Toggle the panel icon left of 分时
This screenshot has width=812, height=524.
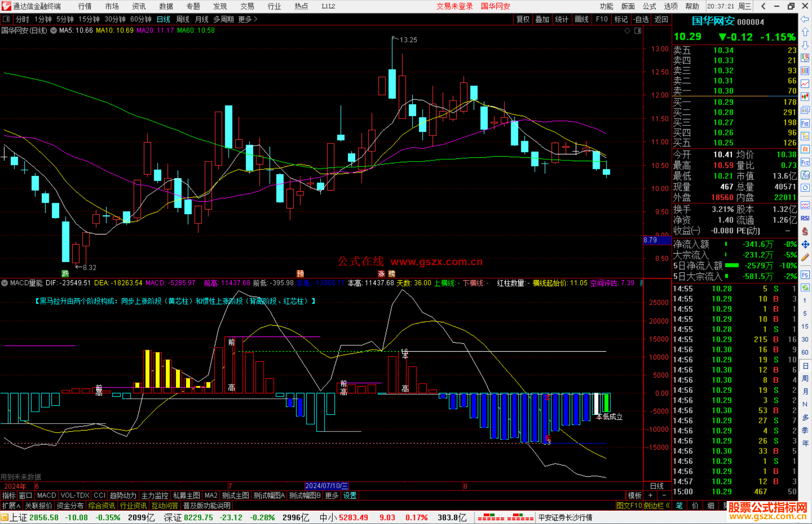6,19
